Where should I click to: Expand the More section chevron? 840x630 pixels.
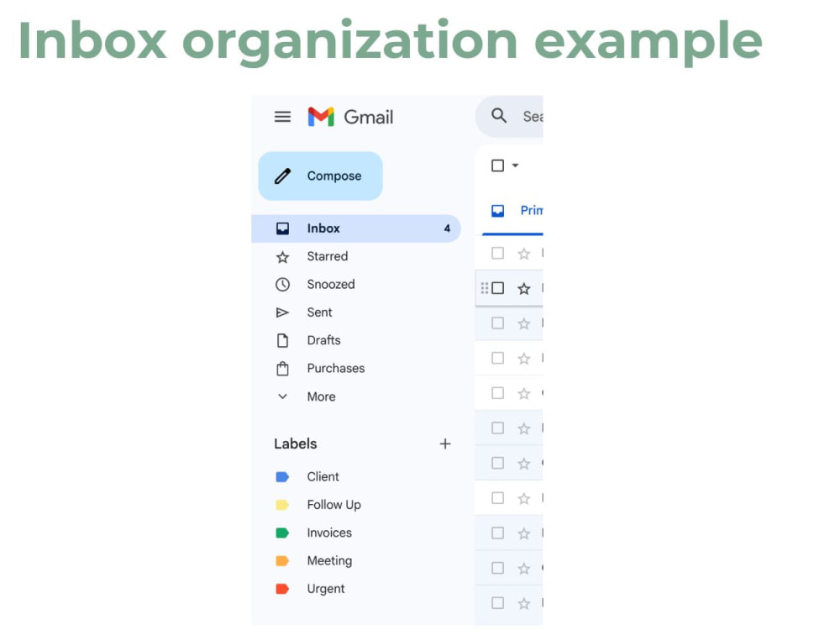(282, 396)
